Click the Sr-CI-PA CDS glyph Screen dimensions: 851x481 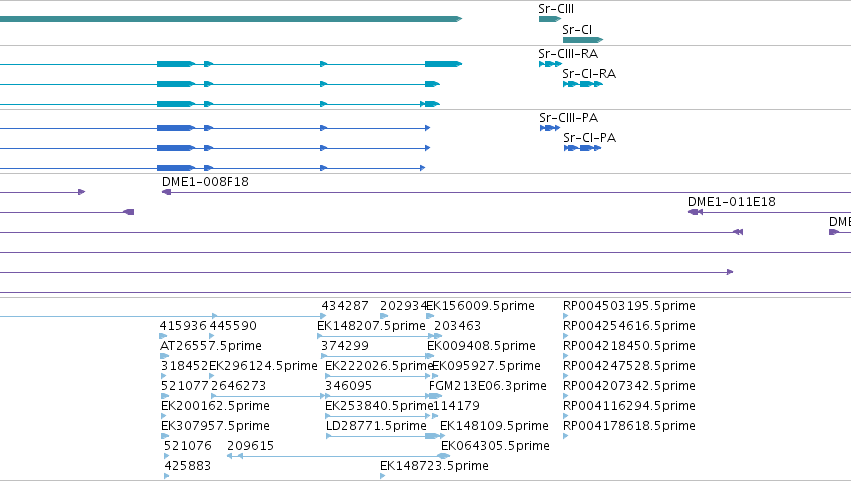coord(582,148)
